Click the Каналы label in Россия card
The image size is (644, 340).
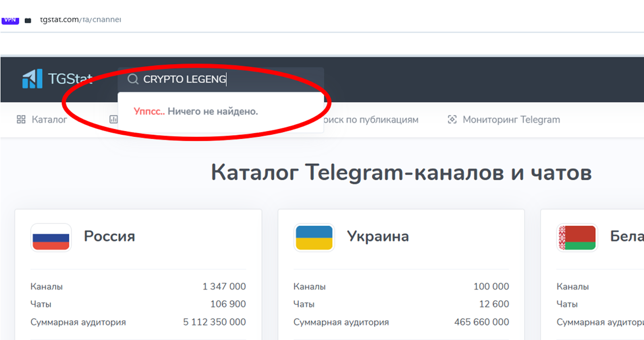(47, 287)
